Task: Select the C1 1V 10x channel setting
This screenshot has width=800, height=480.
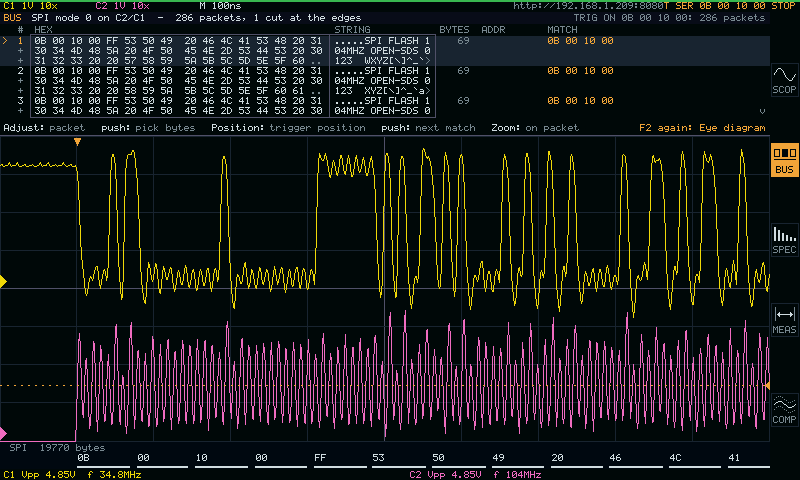Action: click(30, 6)
